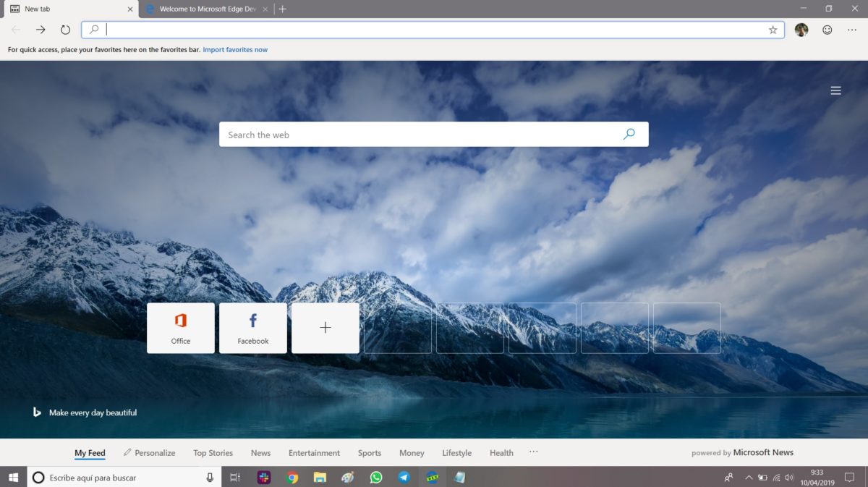Select the Entertainment feed category
Viewport: 868px width, 487px height.
pos(314,453)
